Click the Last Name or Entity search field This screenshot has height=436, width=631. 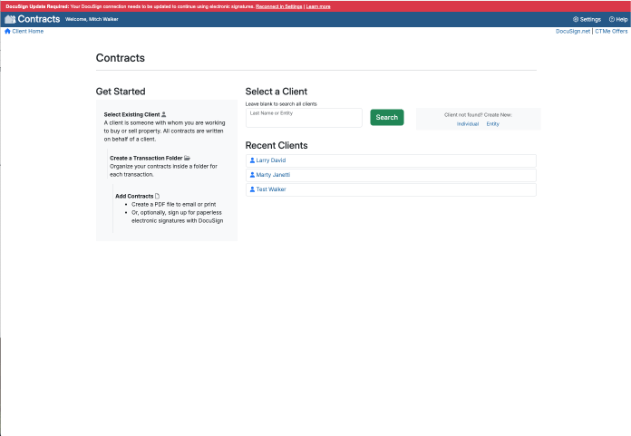click(x=304, y=118)
